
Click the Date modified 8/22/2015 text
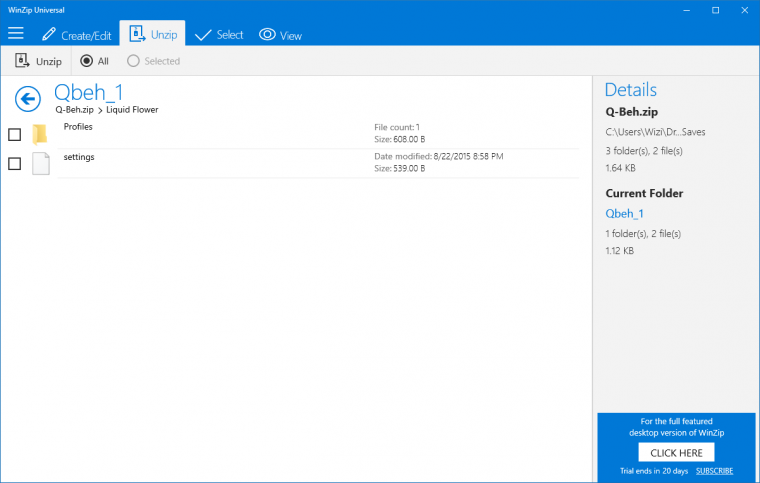click(x=439, y=156)
